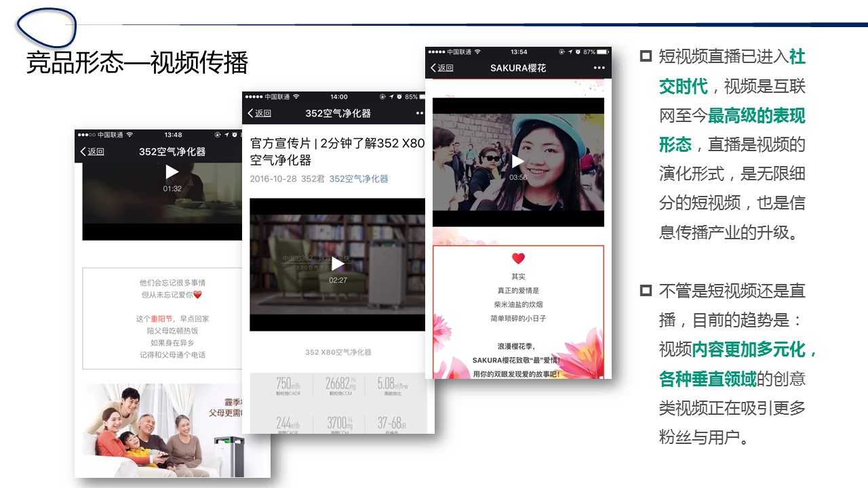
Task: Click the green phrase 最高级的表现
Action: click(757, 115)
